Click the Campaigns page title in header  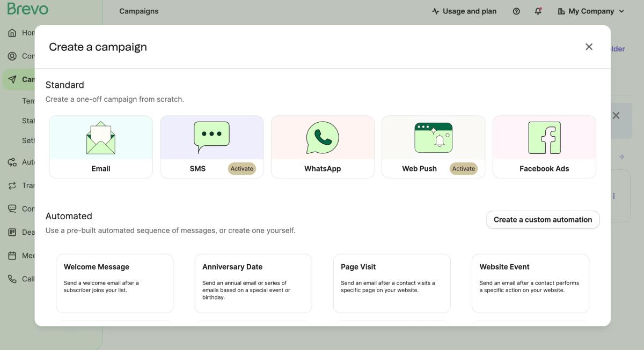click(x=139, y=11)
